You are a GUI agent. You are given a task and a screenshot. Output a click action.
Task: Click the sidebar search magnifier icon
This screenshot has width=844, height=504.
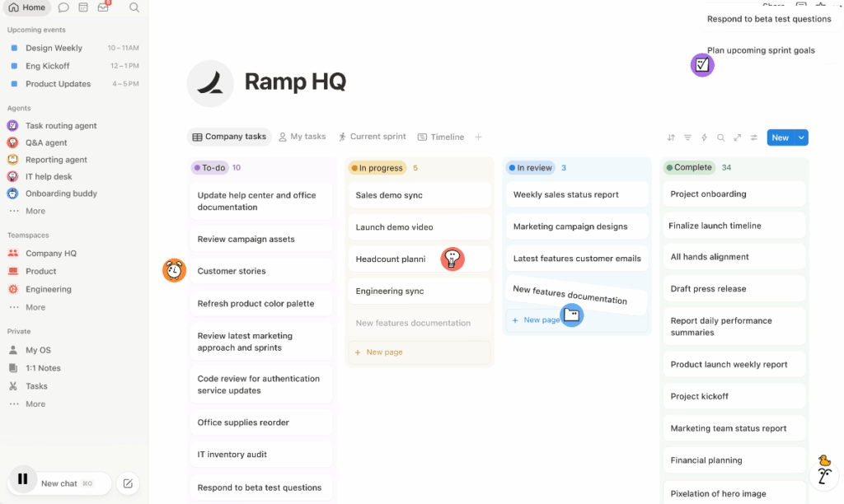(134, 7)
